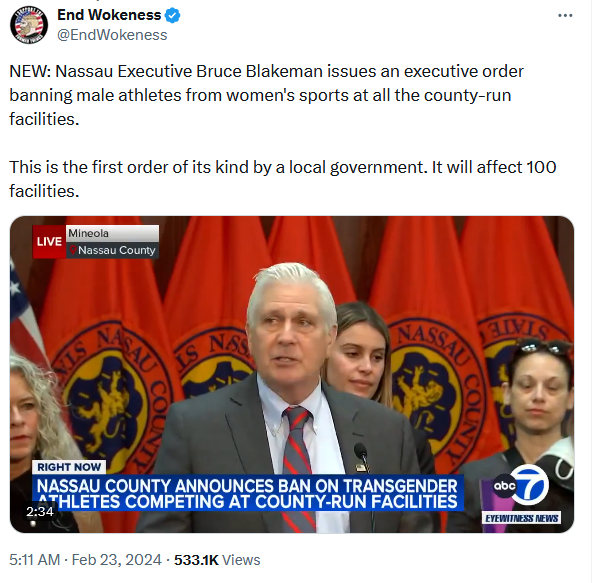Open the End Wokeness profile avatar

(x=29, y=25)
